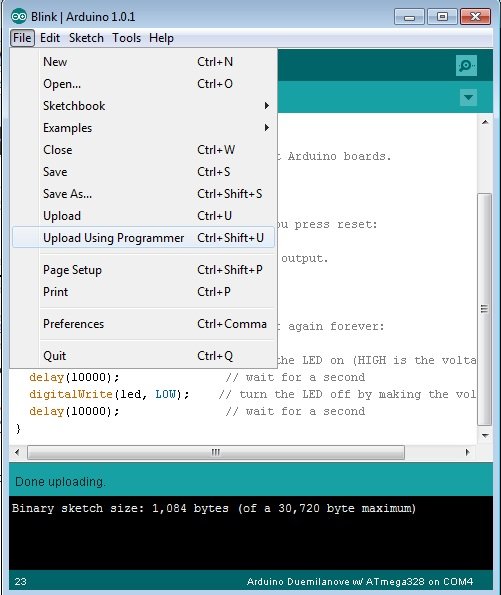The width and height of the screenshot is (501, 595).
Task: Click the line number 23 in status bar
Action: tap(20, 582)
